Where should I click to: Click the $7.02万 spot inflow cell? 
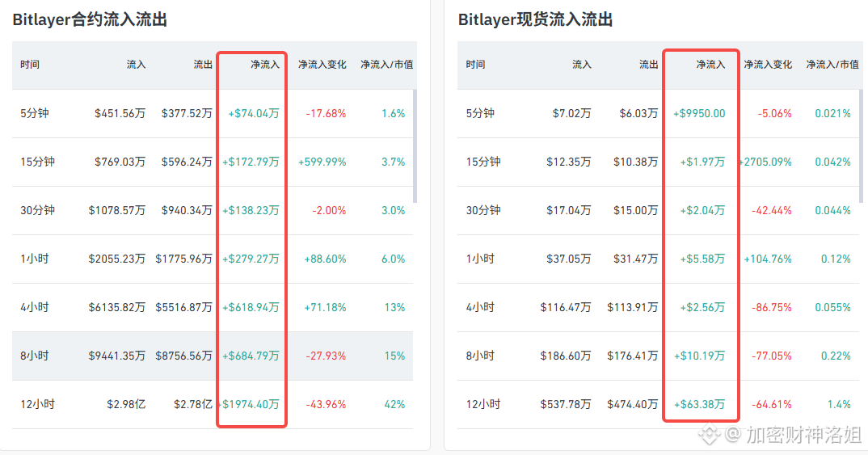point(572,113)
